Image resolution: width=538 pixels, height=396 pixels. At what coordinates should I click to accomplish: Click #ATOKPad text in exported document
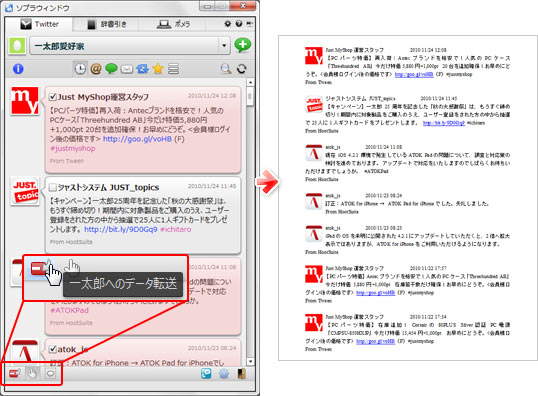376,171
